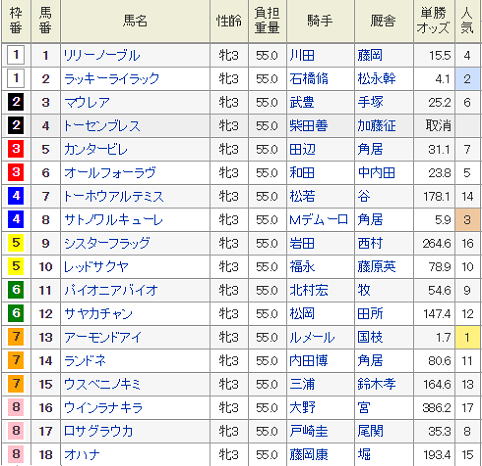Open horse link オハナ
Viewport: 482px width, 466px height.
point(82,455)
